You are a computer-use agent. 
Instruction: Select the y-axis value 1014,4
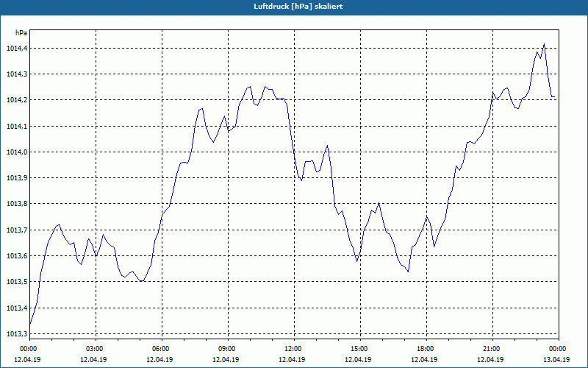point(17,48)
